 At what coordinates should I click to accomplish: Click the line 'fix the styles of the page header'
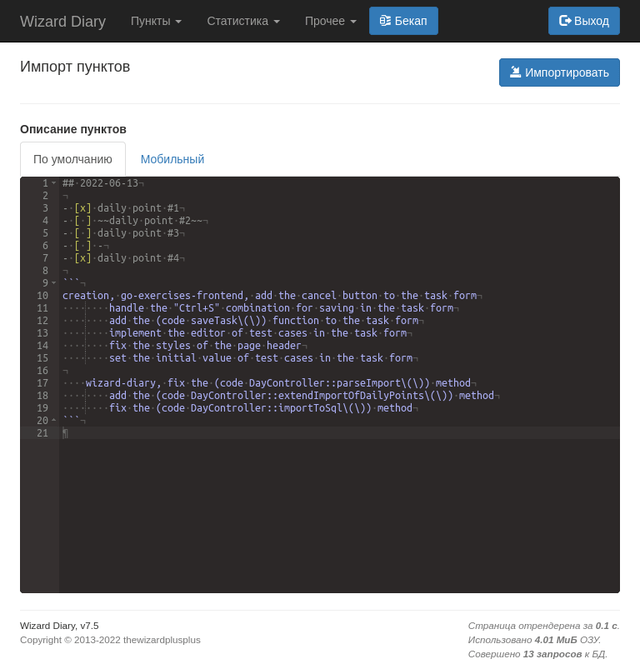click(x=205, y=346)
